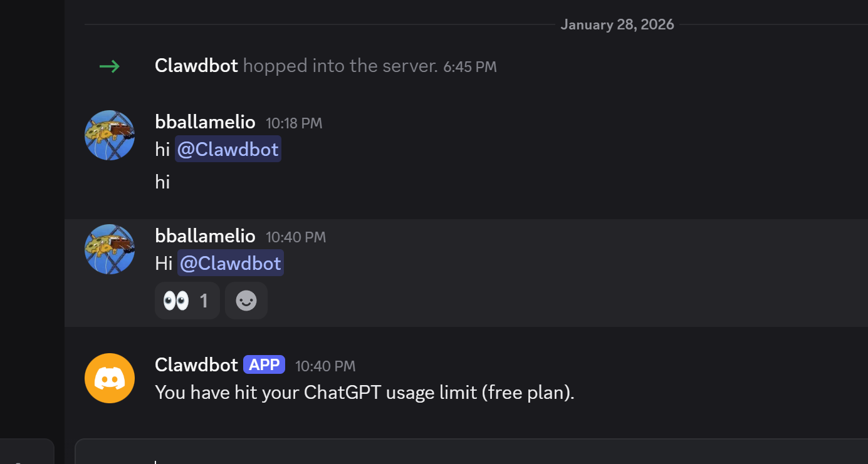Select the ChatGPT usage limit message text
This screenshot has height=464, width=868.
(x=364, y=391)
